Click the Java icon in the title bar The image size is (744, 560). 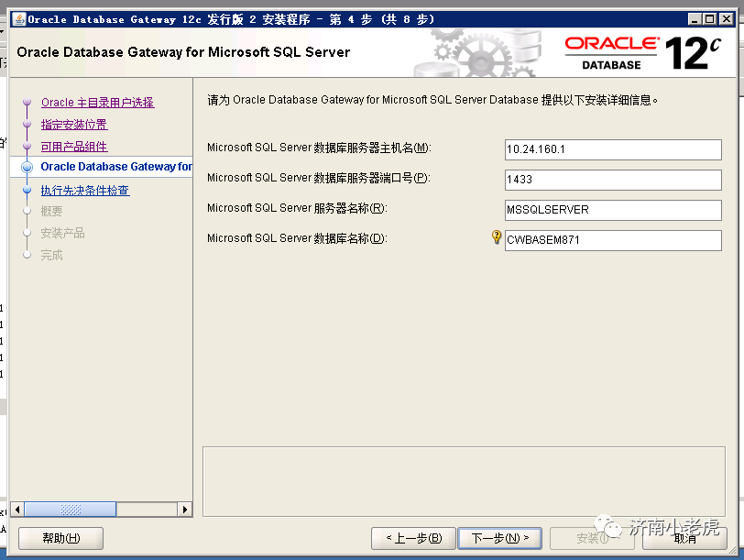pos(19,19)
